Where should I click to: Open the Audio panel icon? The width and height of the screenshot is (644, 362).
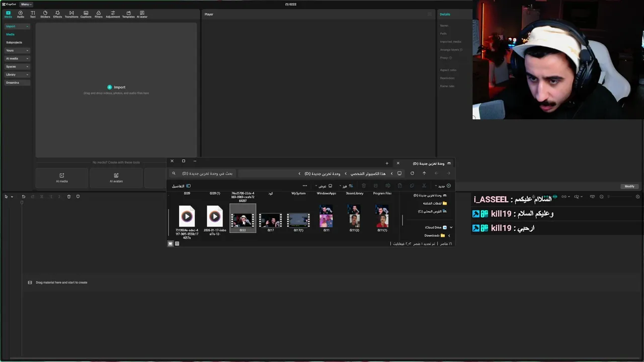pyautogui.click(x=21, y=14)
